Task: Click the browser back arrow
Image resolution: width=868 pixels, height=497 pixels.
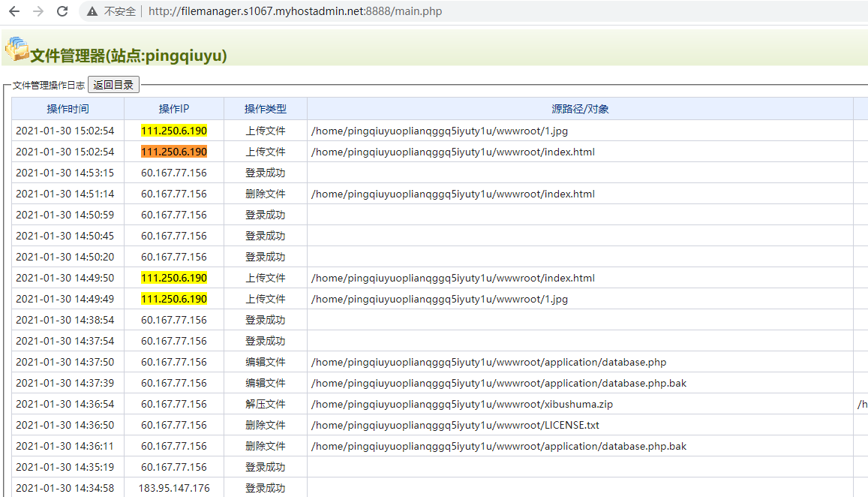Action: (14, 11)
